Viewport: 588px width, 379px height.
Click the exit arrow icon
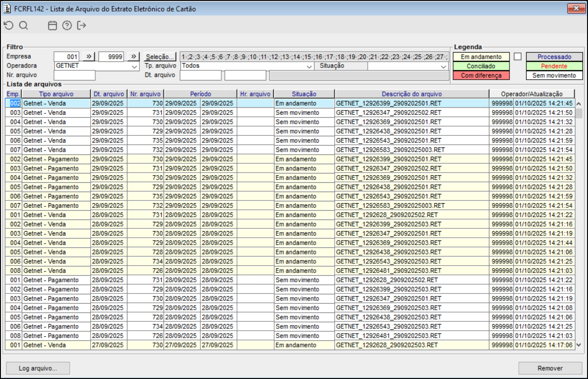(82, 26)
